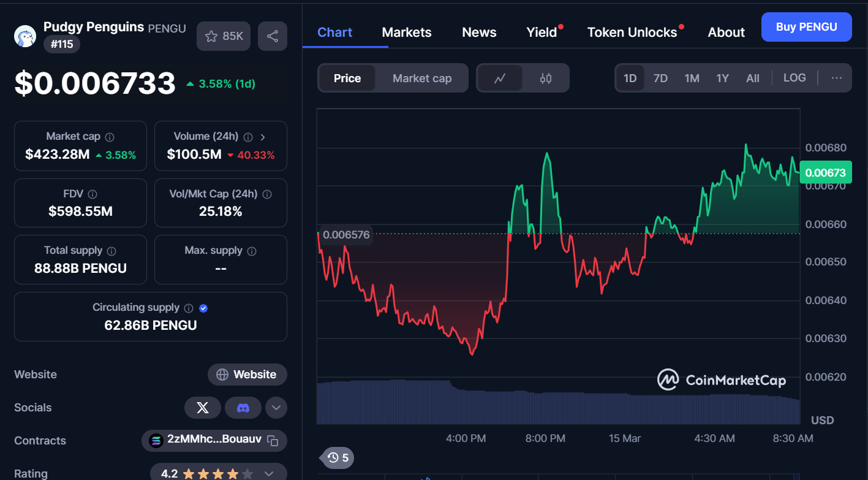Select the 7D time range

click(660, 78)
